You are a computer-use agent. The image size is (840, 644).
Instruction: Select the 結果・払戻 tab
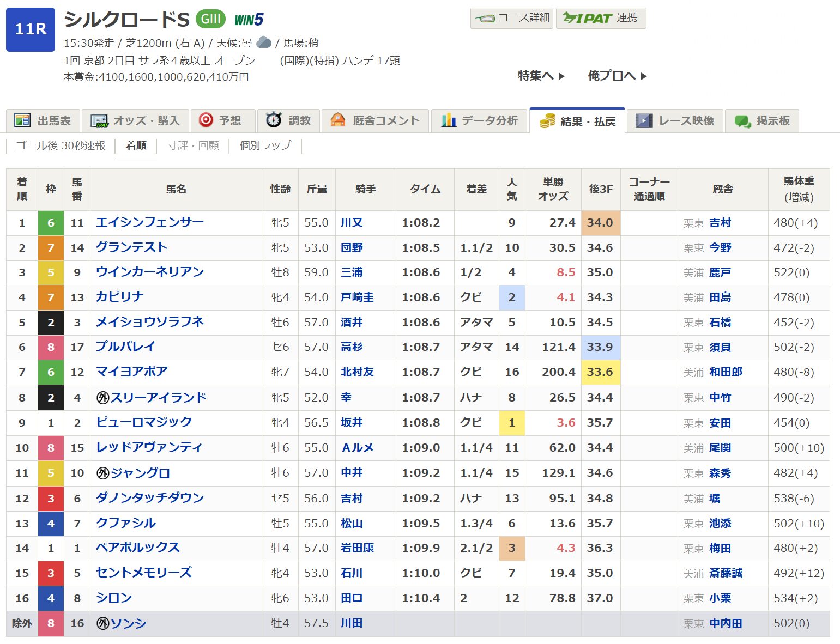click(x=577, y=121)
